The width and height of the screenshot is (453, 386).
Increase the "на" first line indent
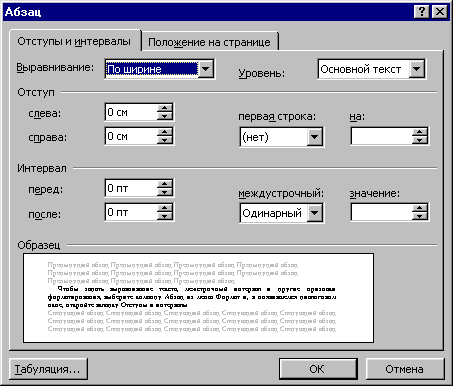[420, 132]
